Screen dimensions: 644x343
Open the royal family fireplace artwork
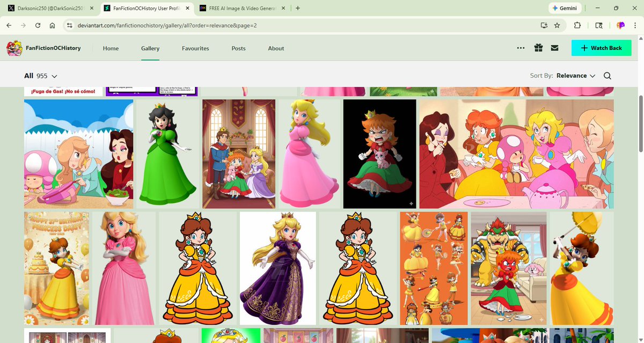239,154
